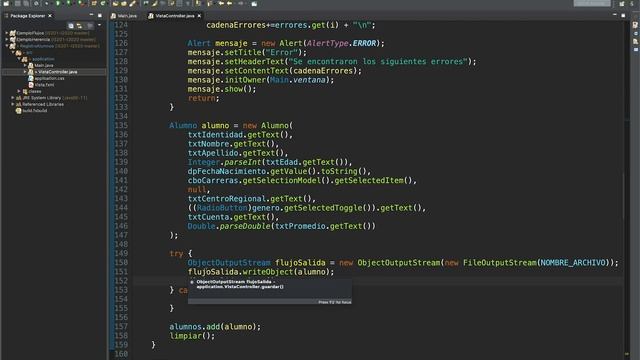Click 'Alumno alumno = new Alumno(' line 135
The image size is (640, 360).
(231, 125)
